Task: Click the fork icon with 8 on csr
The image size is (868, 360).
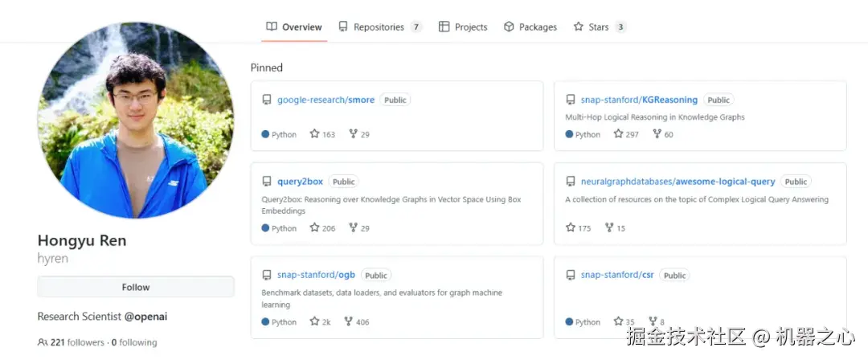Action: (653, 321)
